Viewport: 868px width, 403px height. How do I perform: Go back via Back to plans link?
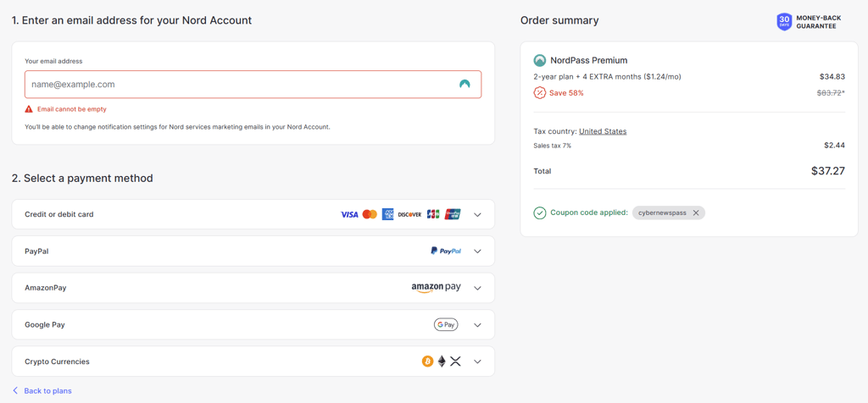[x=47, y=391]
